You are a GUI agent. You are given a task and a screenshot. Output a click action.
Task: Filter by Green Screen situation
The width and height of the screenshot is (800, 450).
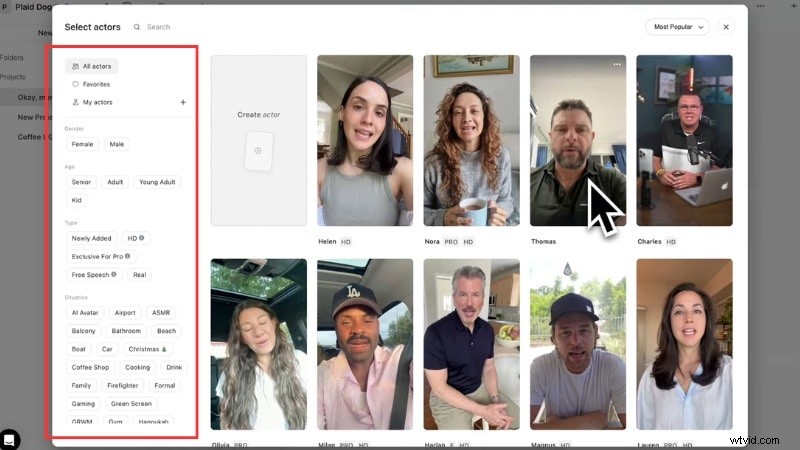coord(131,404)
